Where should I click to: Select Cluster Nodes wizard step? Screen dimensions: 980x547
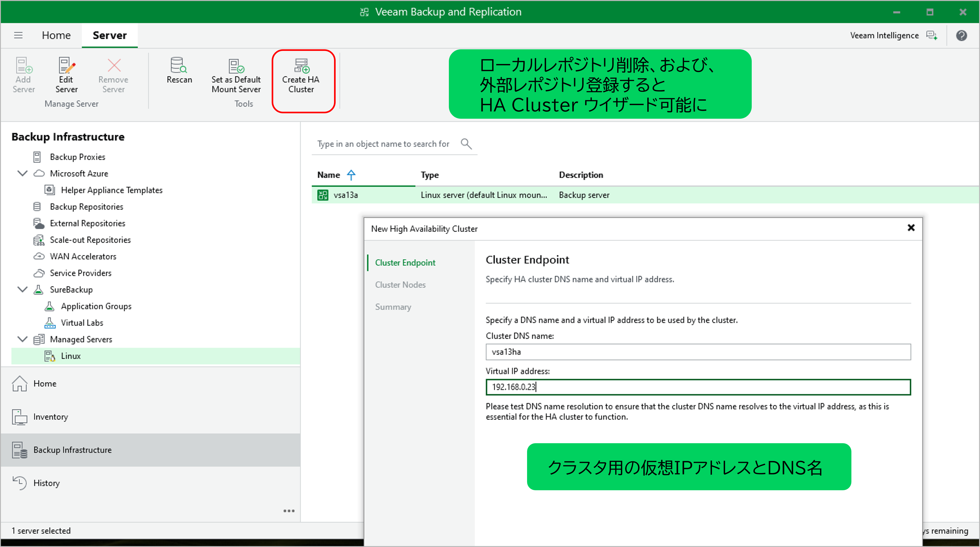(x=400, y=285)
